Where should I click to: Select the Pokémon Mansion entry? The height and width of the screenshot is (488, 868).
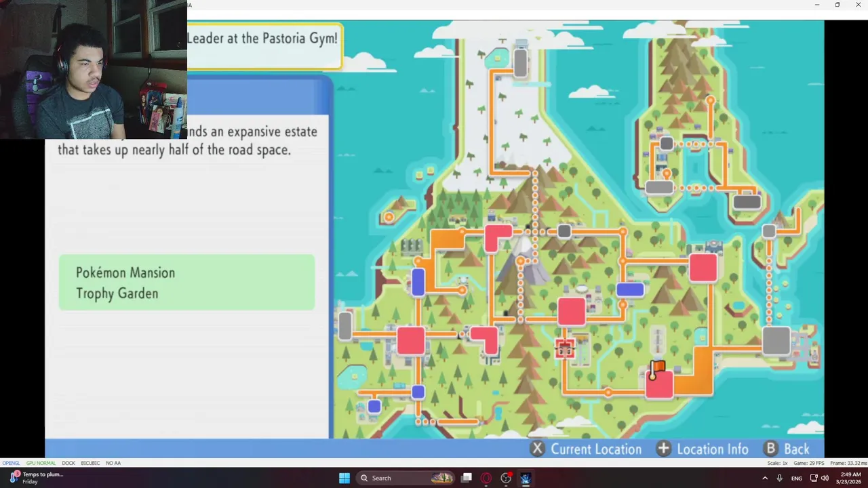point(125,272)
